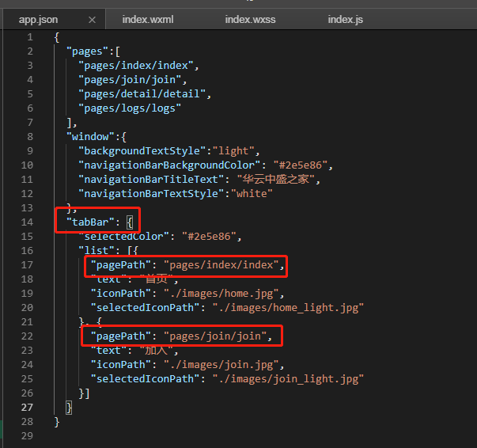This screenshot has height=448, width=477.
Task: Click line number 27 in gutter
Action: 27,407
